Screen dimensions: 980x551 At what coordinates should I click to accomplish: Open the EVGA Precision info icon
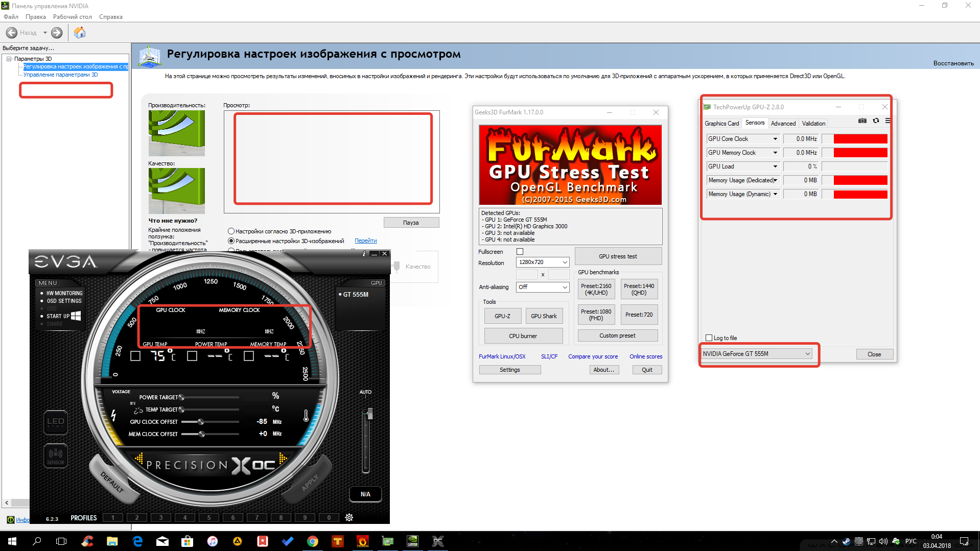tap(364, 253)
